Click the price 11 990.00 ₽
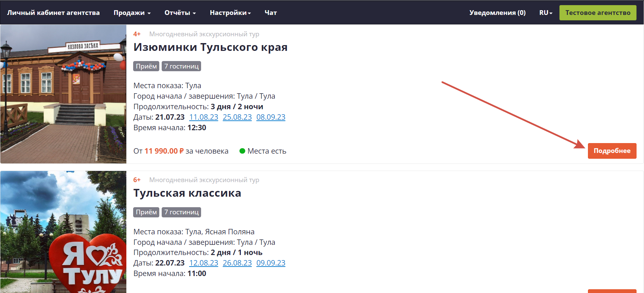 [x=164, y=151]
